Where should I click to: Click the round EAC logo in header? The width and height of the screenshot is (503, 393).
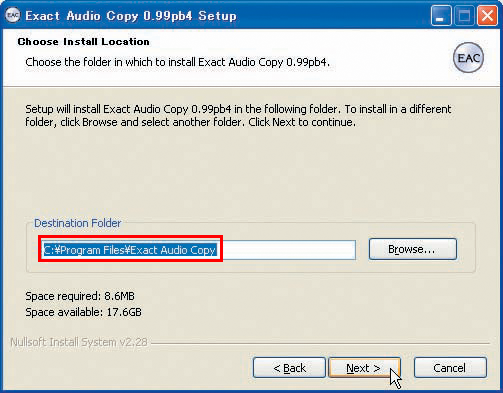tap(468, 58)
